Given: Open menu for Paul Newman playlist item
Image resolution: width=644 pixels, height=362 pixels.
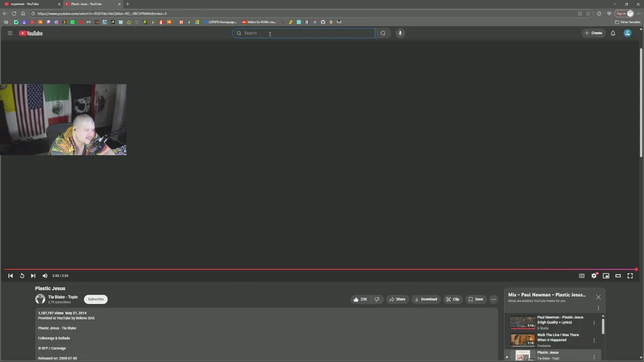Looking at the screenshot, I should 594,323.
